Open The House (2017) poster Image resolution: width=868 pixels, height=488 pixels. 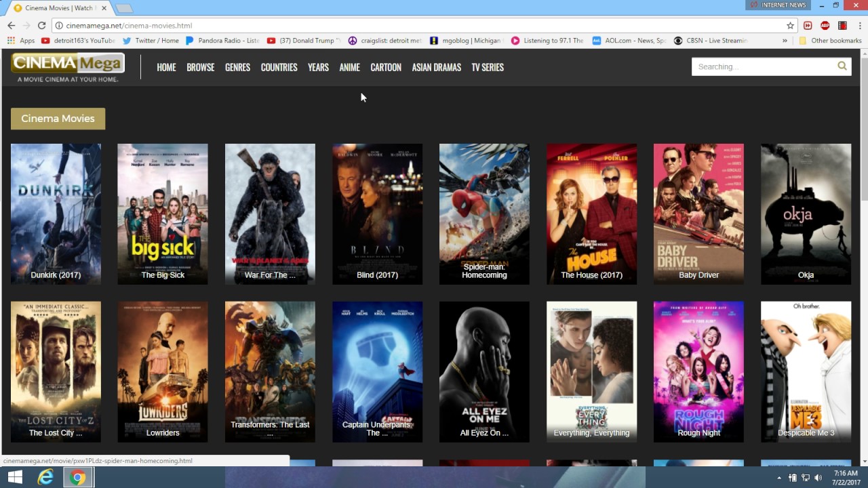591,213
